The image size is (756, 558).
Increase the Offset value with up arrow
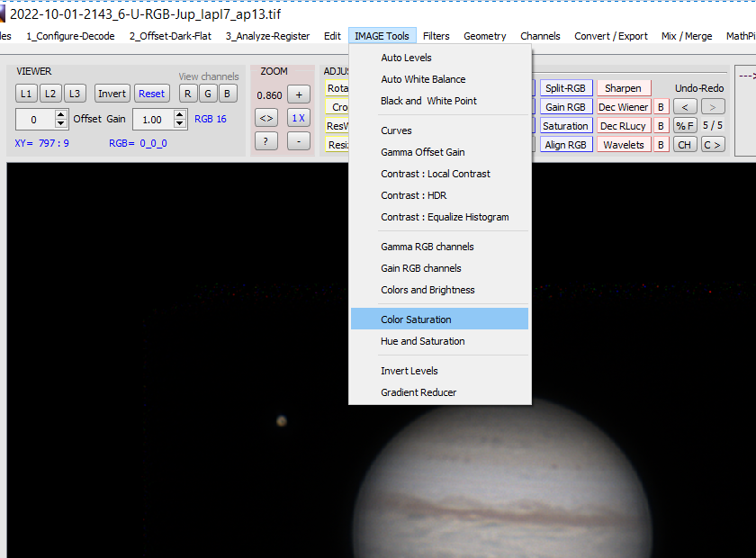point(61,115)
